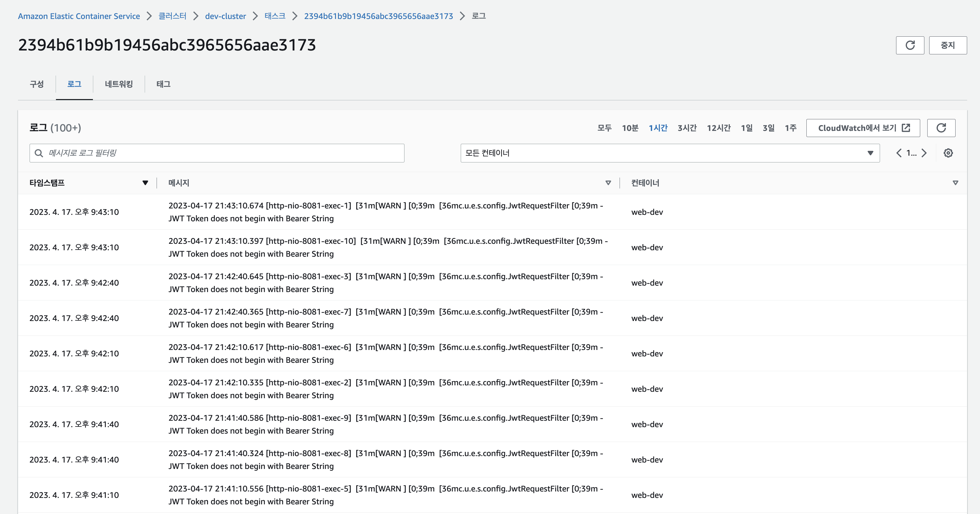
Task: Refresh the log list in the logs panel
Action: (941, 128)
